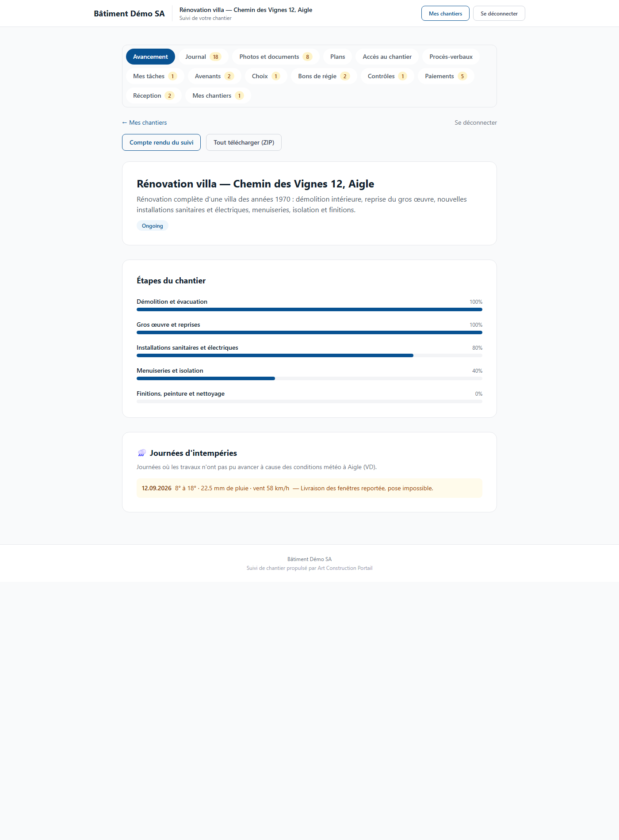The height and width of the screenshot is (840, 619).
Task: Open the Mes tâches tab
Action: [x=155, y=76]
